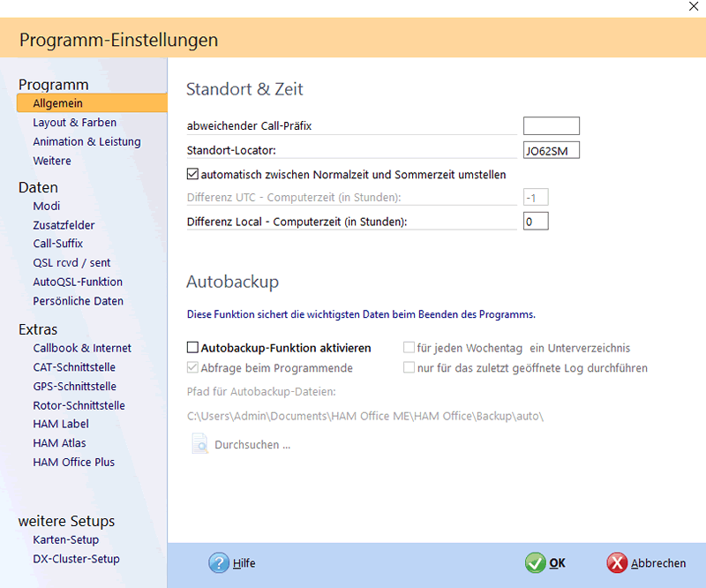Click the Differenz UTC field showing -1

(536, 198)
